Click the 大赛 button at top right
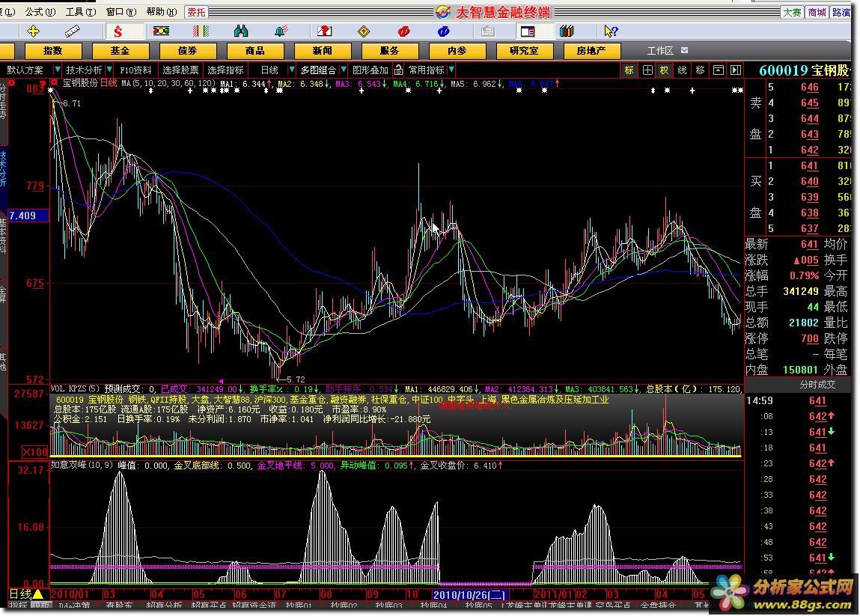The image size is (860, 616). pos(792,12)
